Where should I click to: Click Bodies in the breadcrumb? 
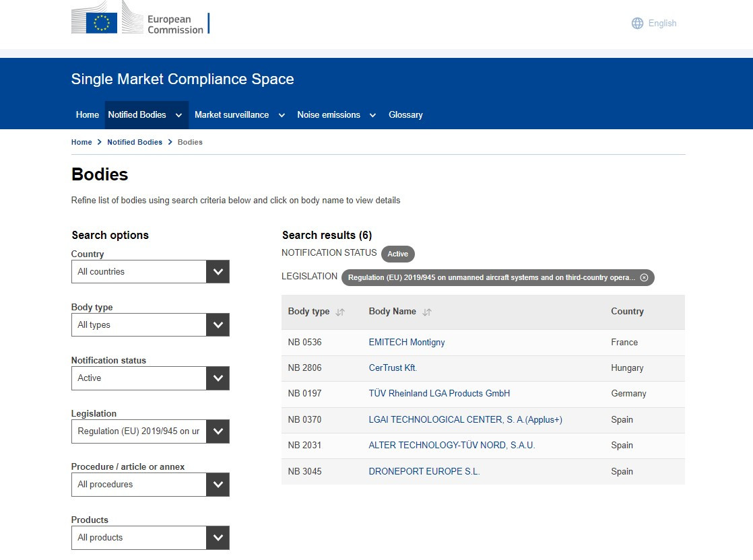[190, 142]
